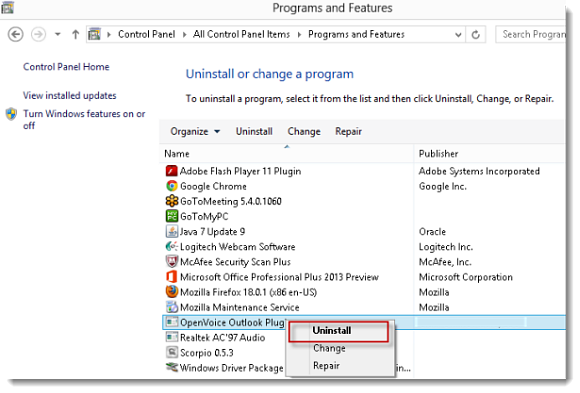Click the Mozilla Maintenance Service icon
Viewport: 580px width, 393px height.
(172, 307)
